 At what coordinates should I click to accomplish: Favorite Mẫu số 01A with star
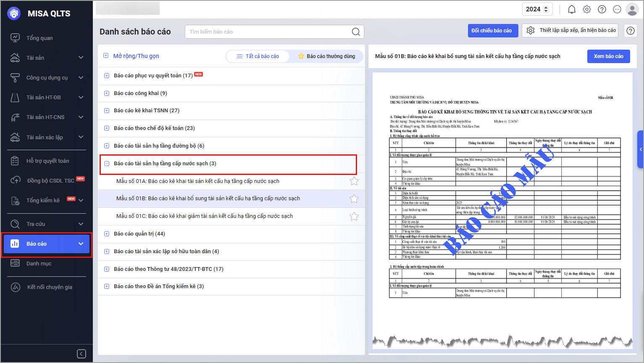(354, 181)
